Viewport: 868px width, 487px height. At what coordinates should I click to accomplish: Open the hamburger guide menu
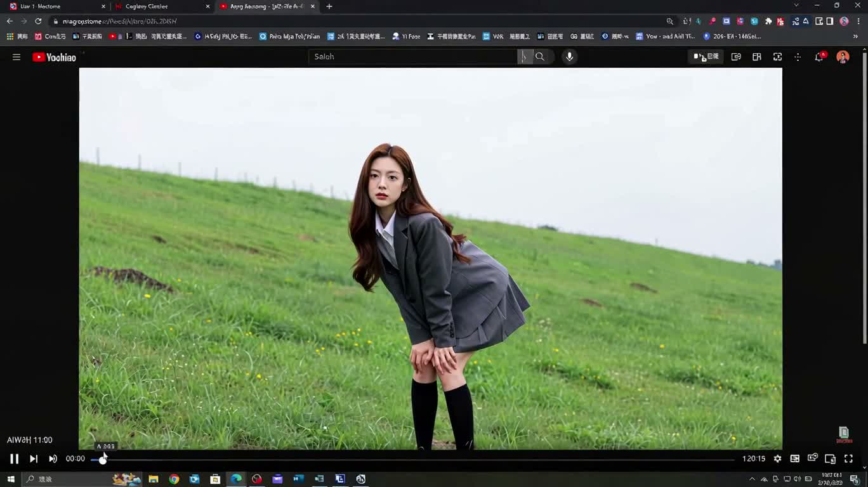tap(16, 57)
